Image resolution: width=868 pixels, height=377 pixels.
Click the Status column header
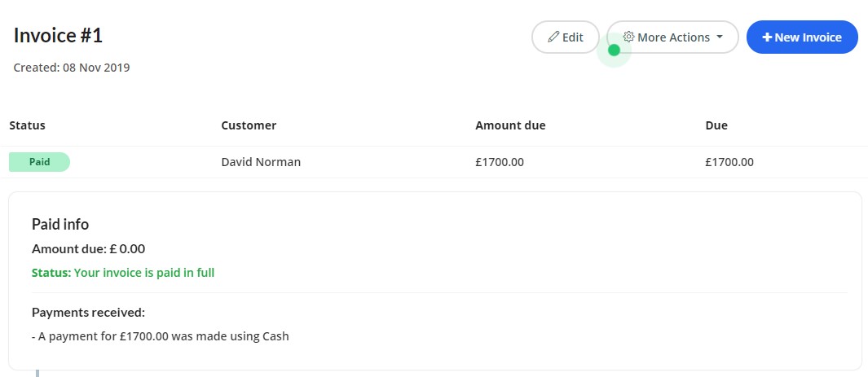click(x=27, y=125)
